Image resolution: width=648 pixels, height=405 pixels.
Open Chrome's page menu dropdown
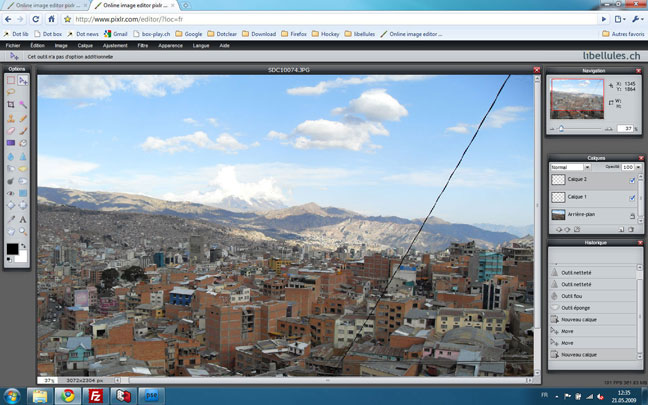click(620, 19)
